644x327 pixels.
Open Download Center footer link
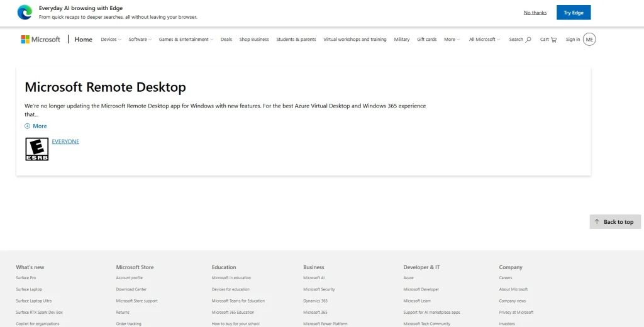click(131, 289)
